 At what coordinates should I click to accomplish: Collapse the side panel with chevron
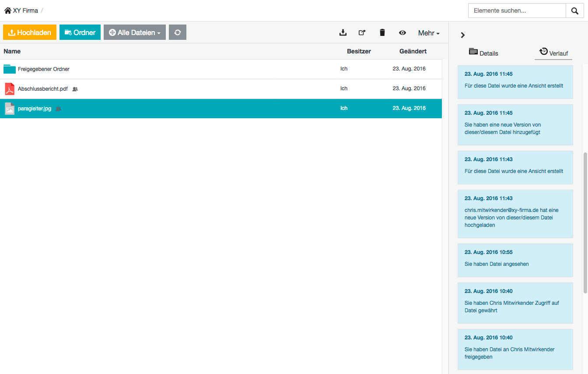point(463,35)
